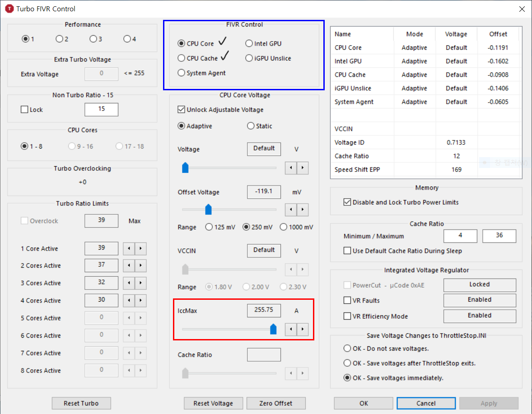532x414 pixels.
Task: Click the Non Turbo Ratio input field
Action: click(102, 109)
